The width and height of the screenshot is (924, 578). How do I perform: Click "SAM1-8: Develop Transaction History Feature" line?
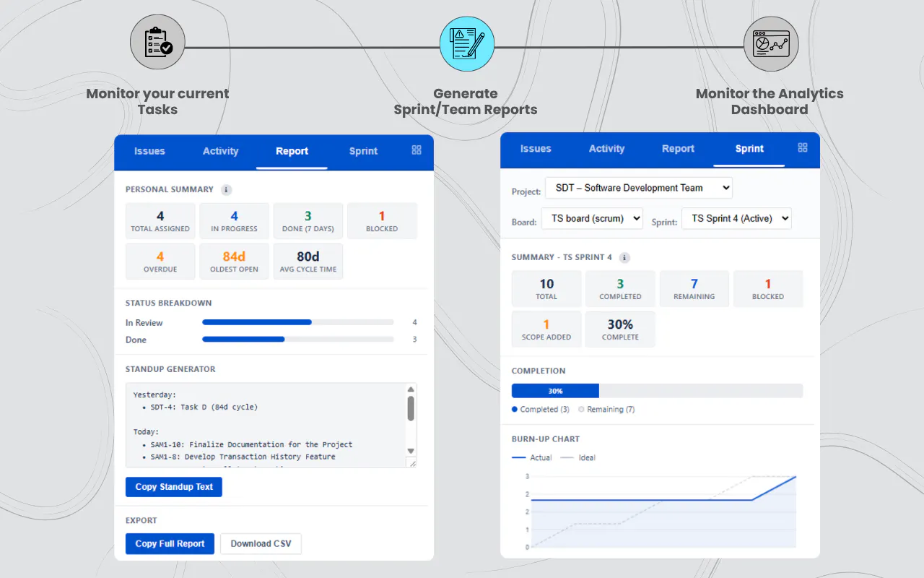[243, 457]
